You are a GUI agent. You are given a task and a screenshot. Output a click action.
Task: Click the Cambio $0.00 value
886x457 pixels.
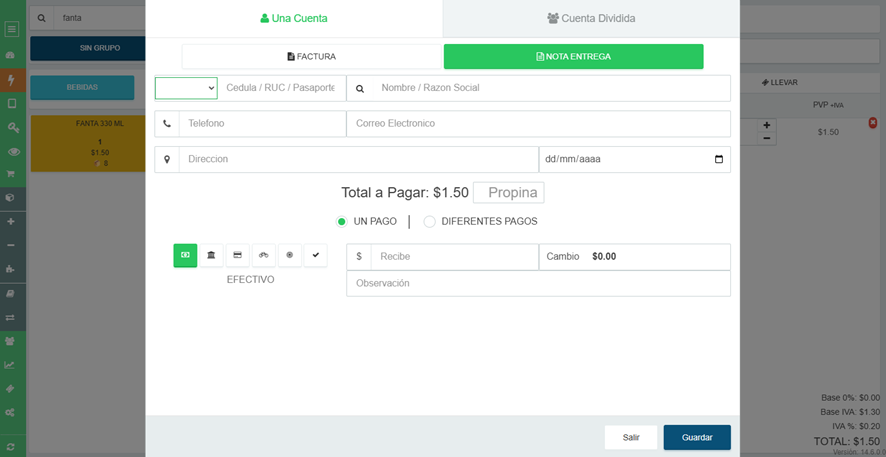point(604,256)
